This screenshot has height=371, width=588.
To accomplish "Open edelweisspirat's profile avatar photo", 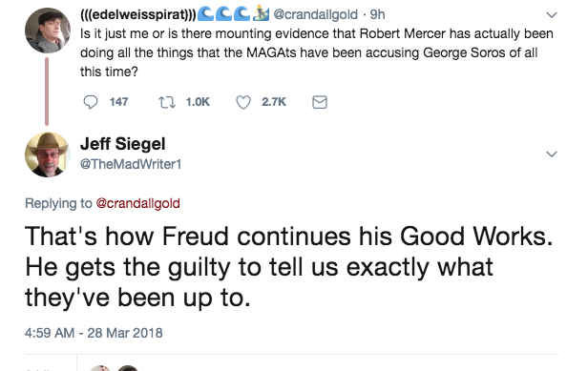I will (x=48, y=31).
